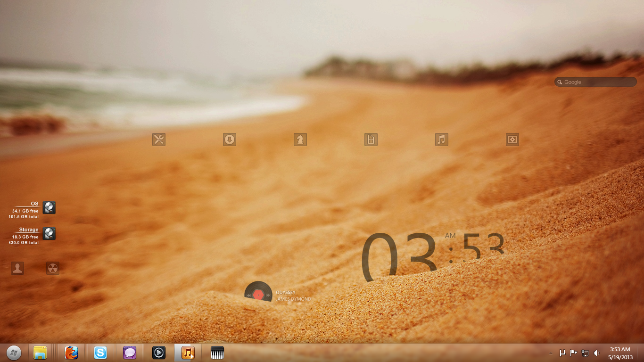Click the "18.3 GB free" text
The image size is (644, 362).
[25, 237]
